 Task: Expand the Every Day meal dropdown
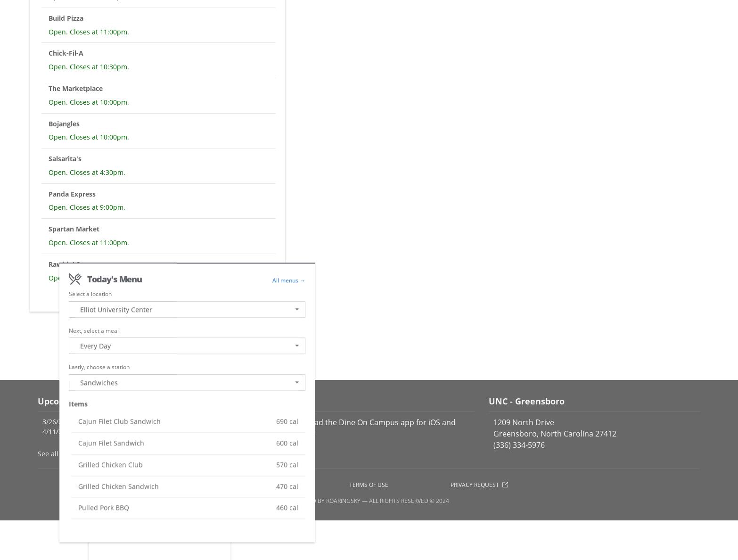coord(187,346)
